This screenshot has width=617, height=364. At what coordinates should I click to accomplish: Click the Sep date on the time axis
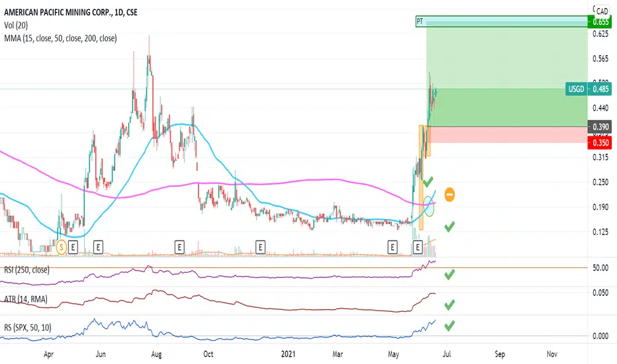tap(500, 354)
